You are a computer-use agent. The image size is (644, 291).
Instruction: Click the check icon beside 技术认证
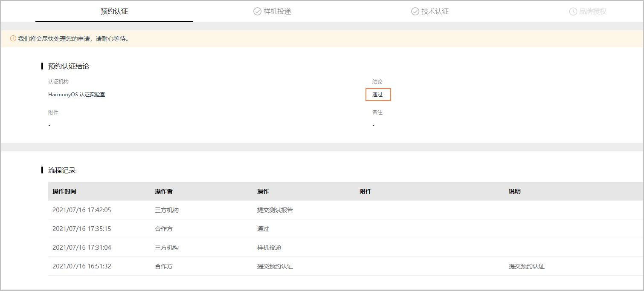[x=415, y=12]
